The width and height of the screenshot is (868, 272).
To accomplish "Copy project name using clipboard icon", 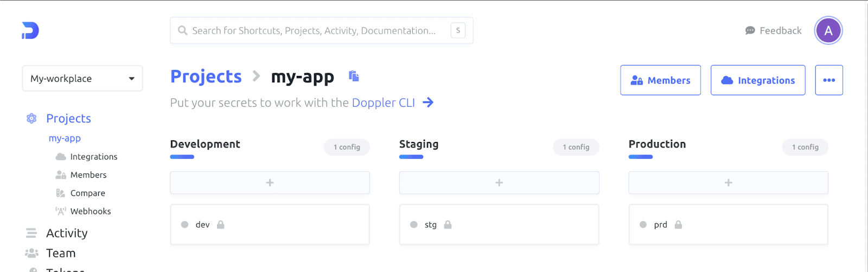I will point(354,76).
